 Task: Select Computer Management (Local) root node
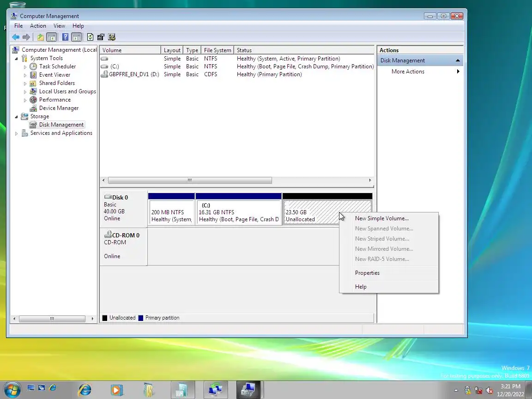tap(59, 50)
